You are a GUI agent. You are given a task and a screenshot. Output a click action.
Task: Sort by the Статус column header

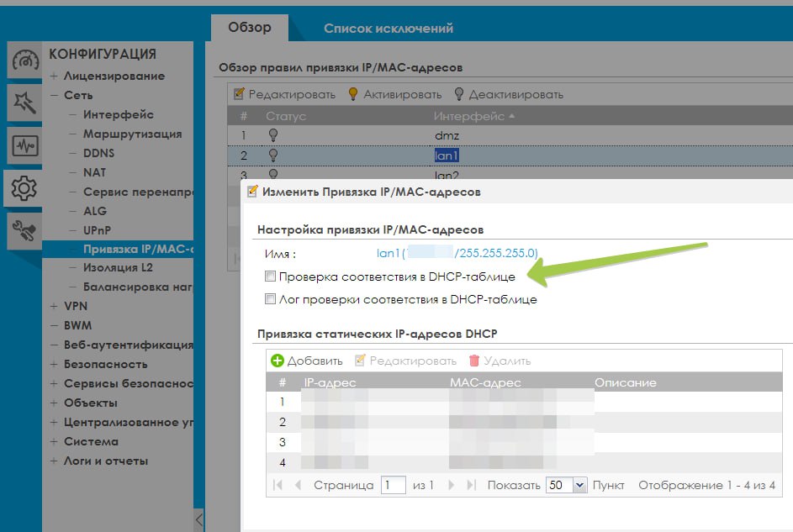click(x=286, y=116)
